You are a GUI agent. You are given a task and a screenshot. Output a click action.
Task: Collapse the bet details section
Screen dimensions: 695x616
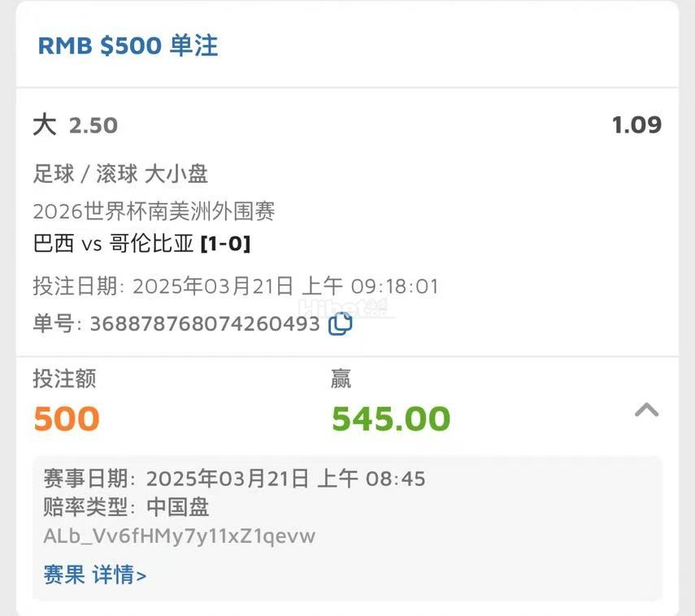tap(646, 410)
